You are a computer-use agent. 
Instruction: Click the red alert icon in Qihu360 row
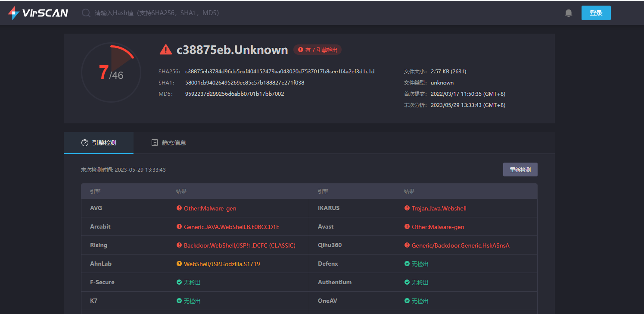(x=407, y=245)
